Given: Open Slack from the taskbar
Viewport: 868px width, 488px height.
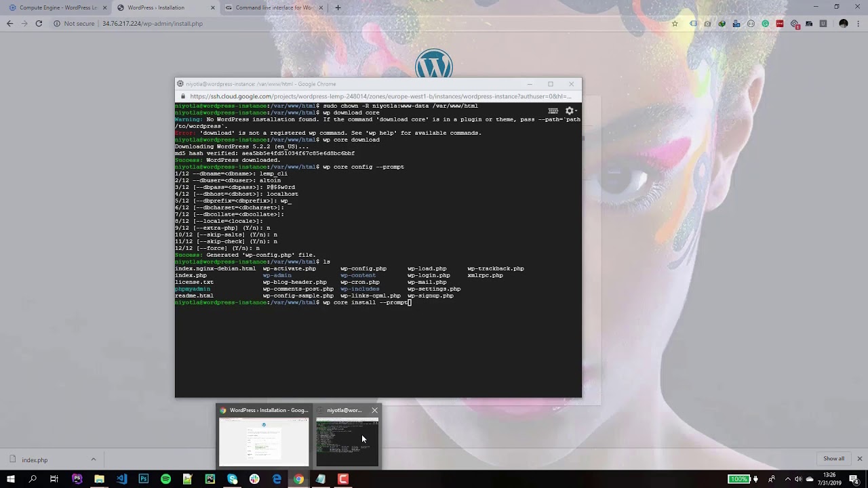Looking at the screenshot, I should (254, 479).
